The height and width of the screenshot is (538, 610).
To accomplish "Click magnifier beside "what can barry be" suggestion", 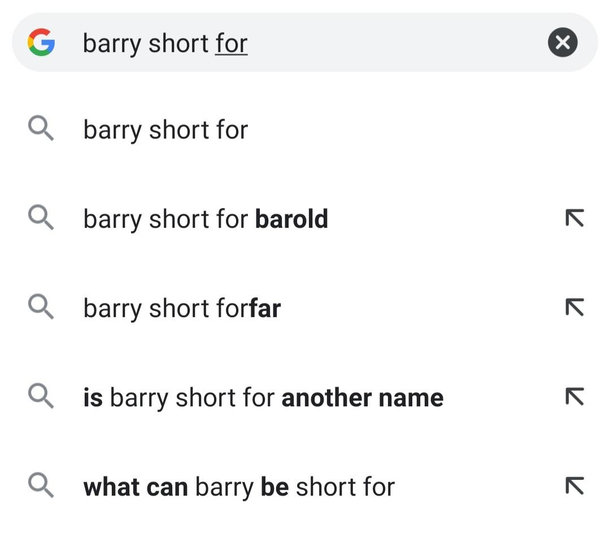I will (x=41, y=487).
